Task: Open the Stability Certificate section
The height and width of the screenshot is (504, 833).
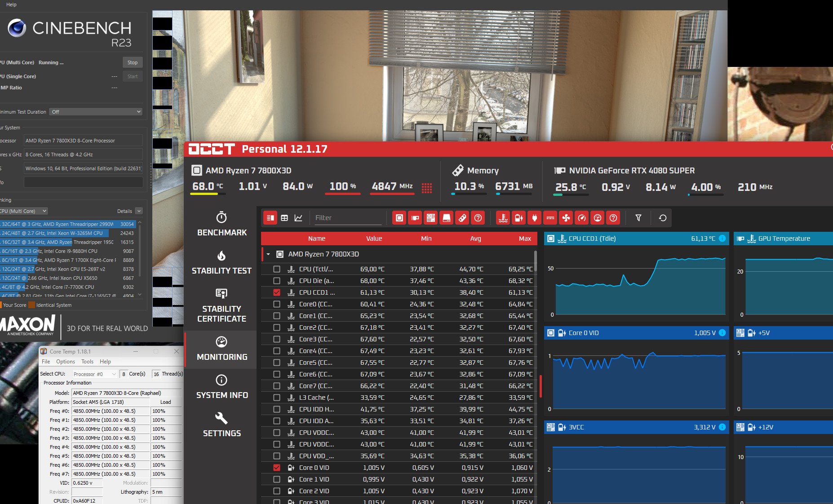Action: click(222, 305)
